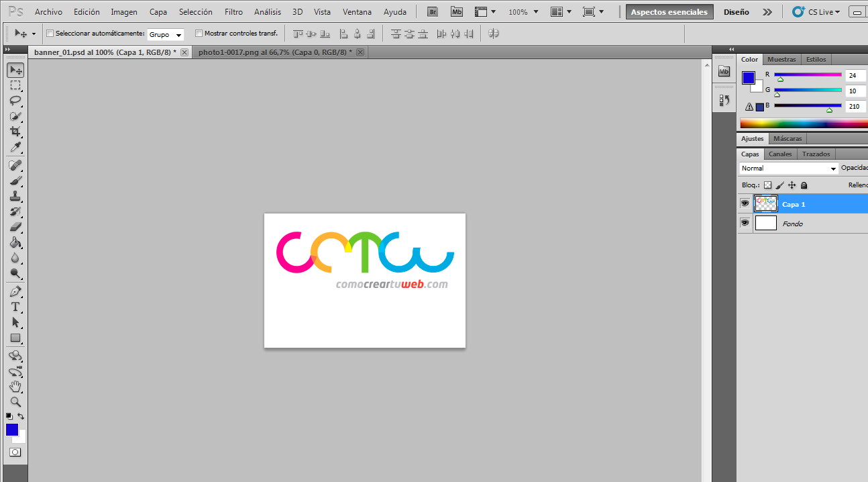Screen dimensions: 868x482
Task: Select the Horizontal Type tool
Action: pos(15,307)
